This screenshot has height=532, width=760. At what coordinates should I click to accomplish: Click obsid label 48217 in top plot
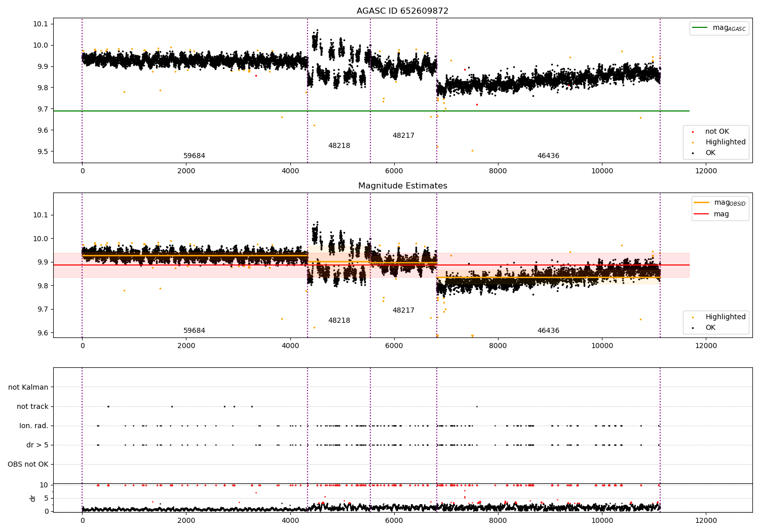403,135
